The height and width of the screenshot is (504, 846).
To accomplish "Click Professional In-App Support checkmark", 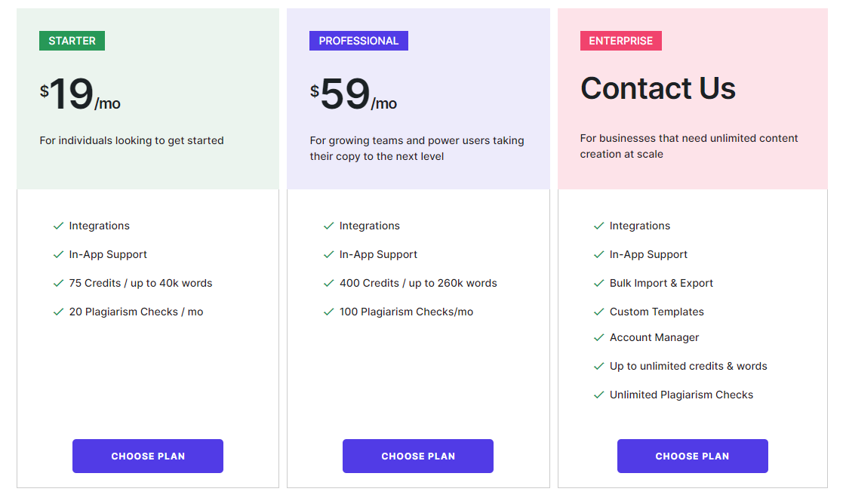I will (x=328, y=254).
